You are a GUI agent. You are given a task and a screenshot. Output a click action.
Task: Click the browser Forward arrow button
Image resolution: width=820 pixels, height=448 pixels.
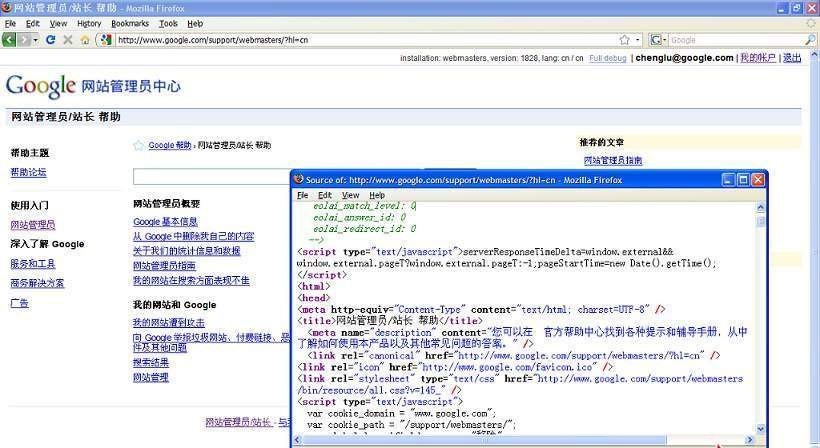(x=24, y=40)
